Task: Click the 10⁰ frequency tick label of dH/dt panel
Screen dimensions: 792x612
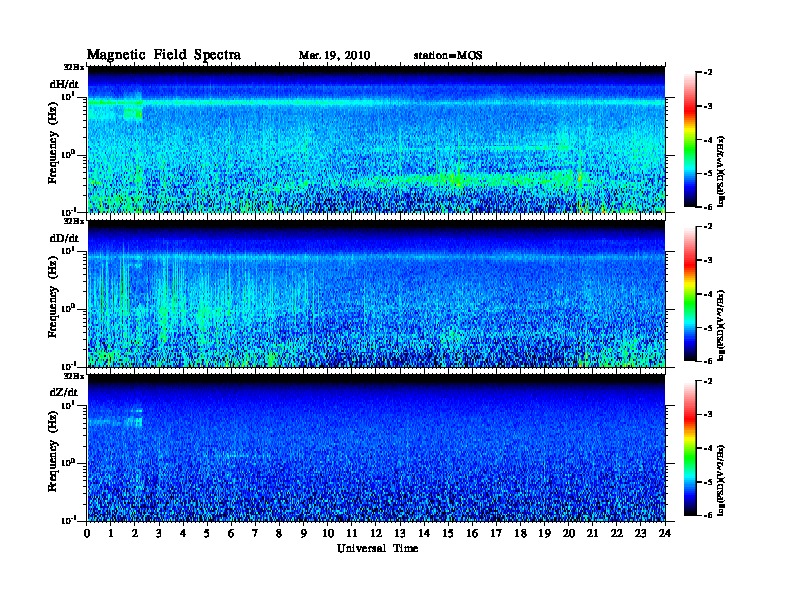Action: (68, 155)
